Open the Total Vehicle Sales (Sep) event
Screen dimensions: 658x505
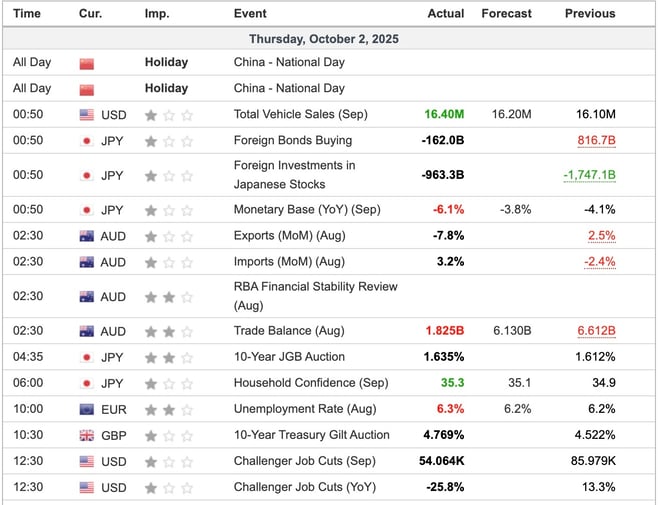coord(300,115)
